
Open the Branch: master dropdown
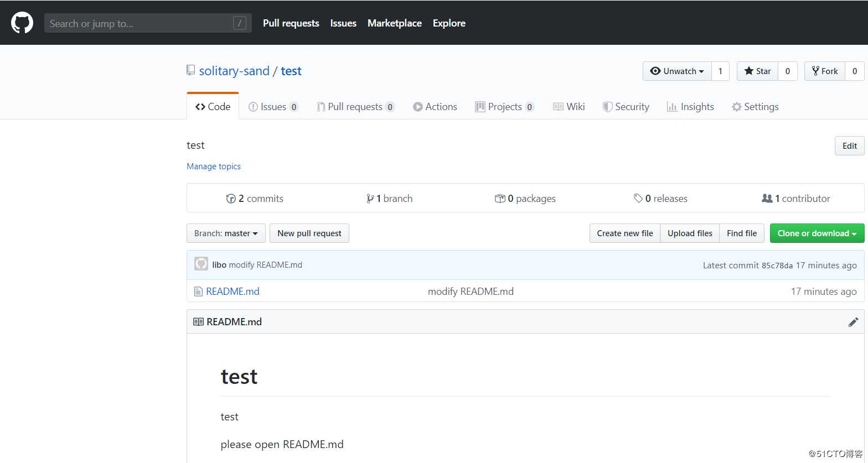pyautogui.click(x=226, y=233)
